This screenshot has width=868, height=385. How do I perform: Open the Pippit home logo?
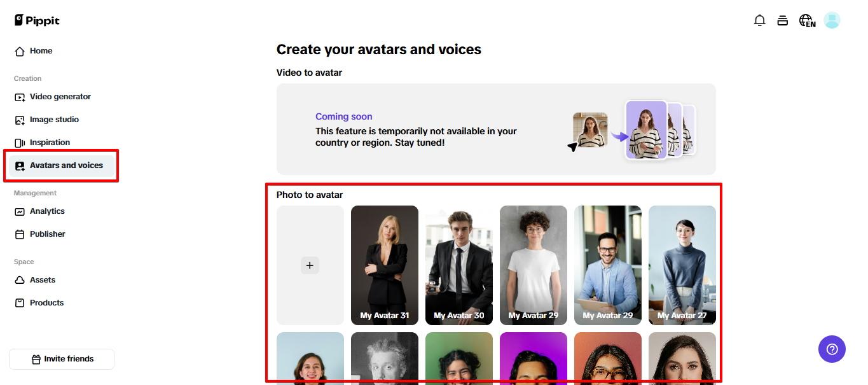click(x=36, y=20)
